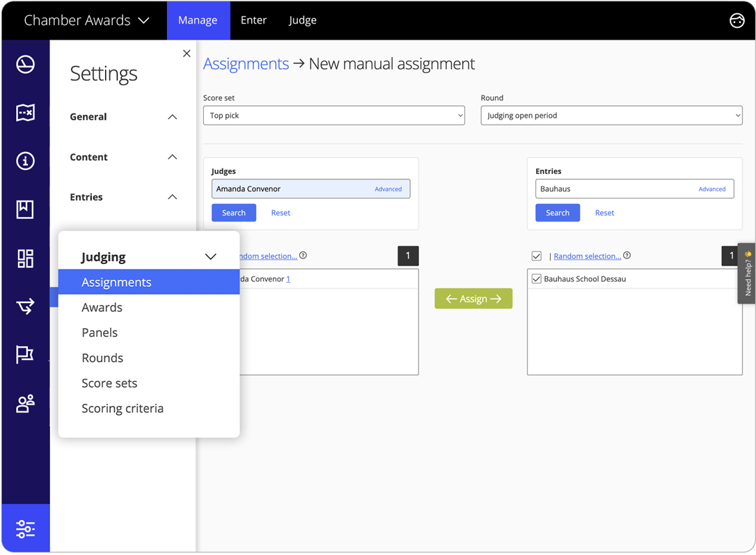Image resolution: width=756 pixels, height=555 pixels.
Task: Click the share arrow icon in the sidebar
Action: point(26,306)
